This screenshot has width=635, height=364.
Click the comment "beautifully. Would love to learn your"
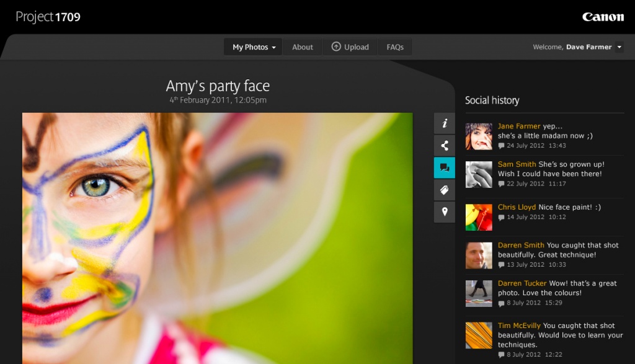[x=560, y=335]
